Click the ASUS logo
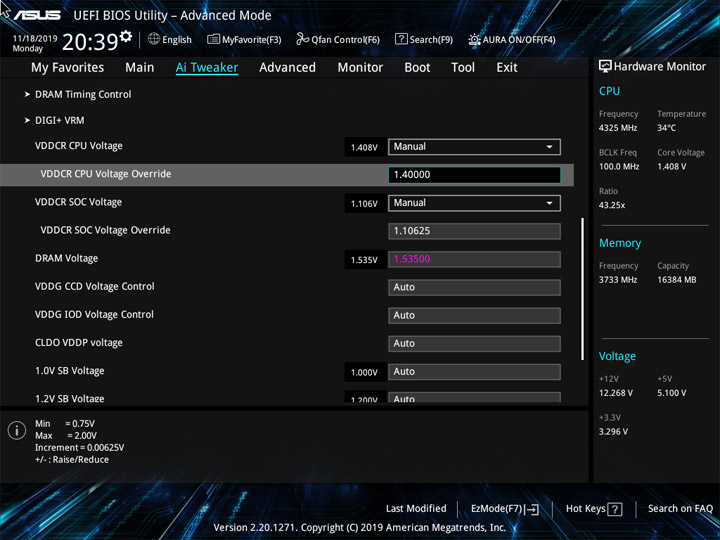This screenshot has height=540, width=720. pyautogui.click(x=38, y=15)
